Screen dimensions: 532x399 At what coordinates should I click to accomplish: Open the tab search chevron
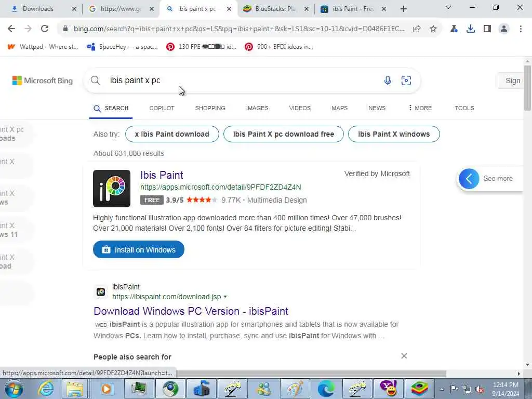(448, 7)
